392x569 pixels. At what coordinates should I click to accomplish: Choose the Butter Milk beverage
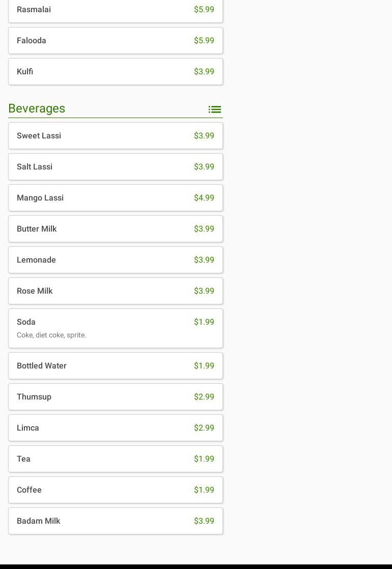(x=116, y=229)
